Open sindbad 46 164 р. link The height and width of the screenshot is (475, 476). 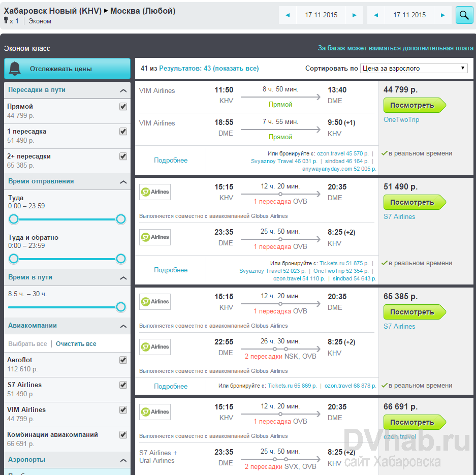346,161
